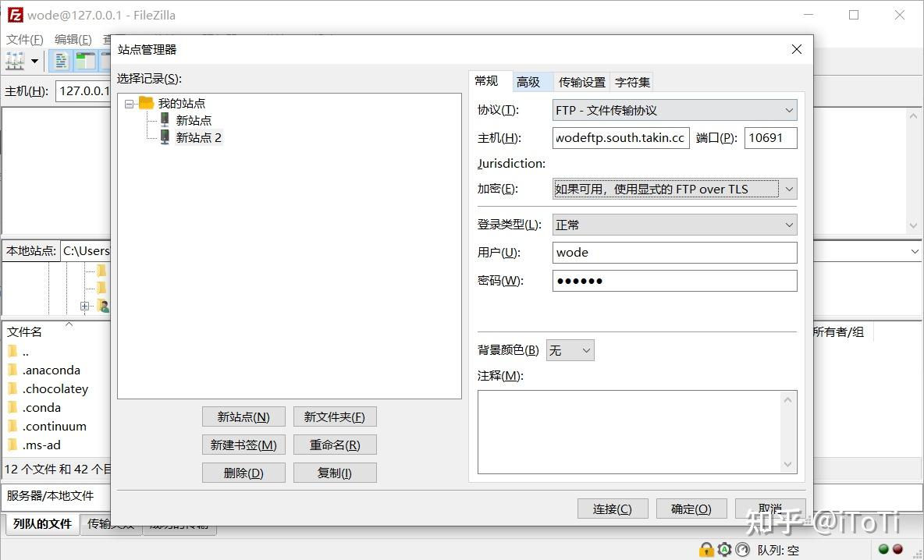The height and width of the screenshot is (560, 924).
Task: Click the gear transfer-type icon in status bar
Action: (x=724, y=549)
